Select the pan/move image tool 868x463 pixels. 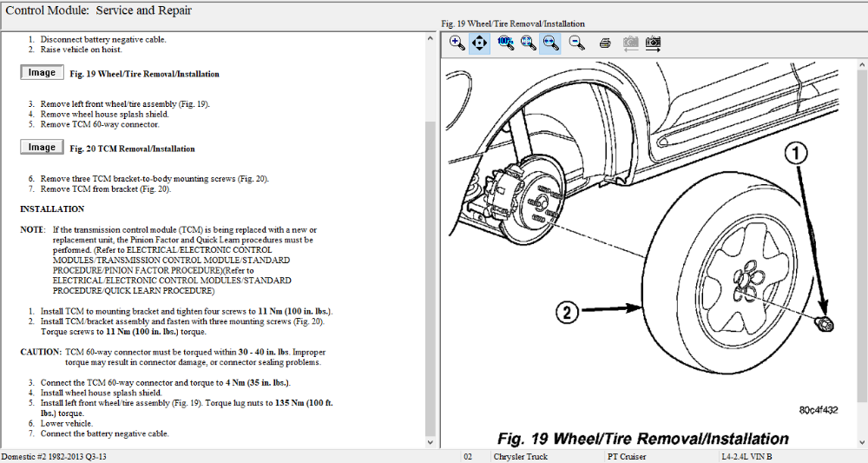[x=479, y=43]
